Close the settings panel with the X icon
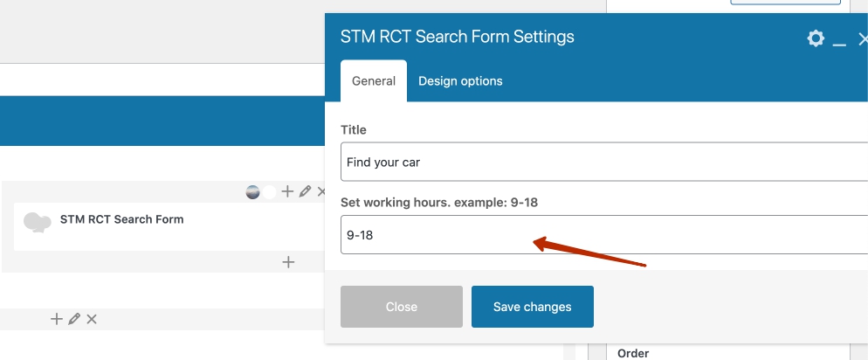The height and width of the screenshot is (360, 868). pos(863,38)
